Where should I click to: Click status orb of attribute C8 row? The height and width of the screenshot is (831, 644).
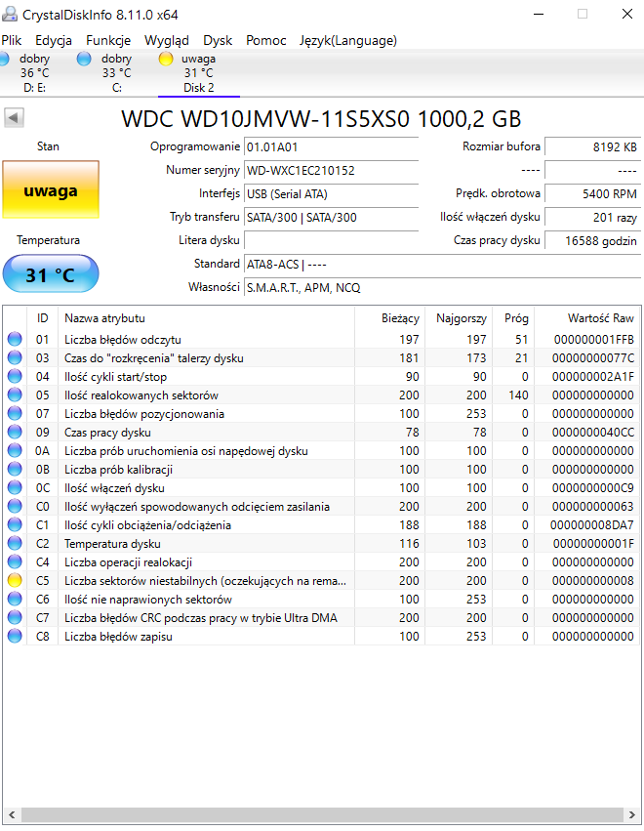15,636
